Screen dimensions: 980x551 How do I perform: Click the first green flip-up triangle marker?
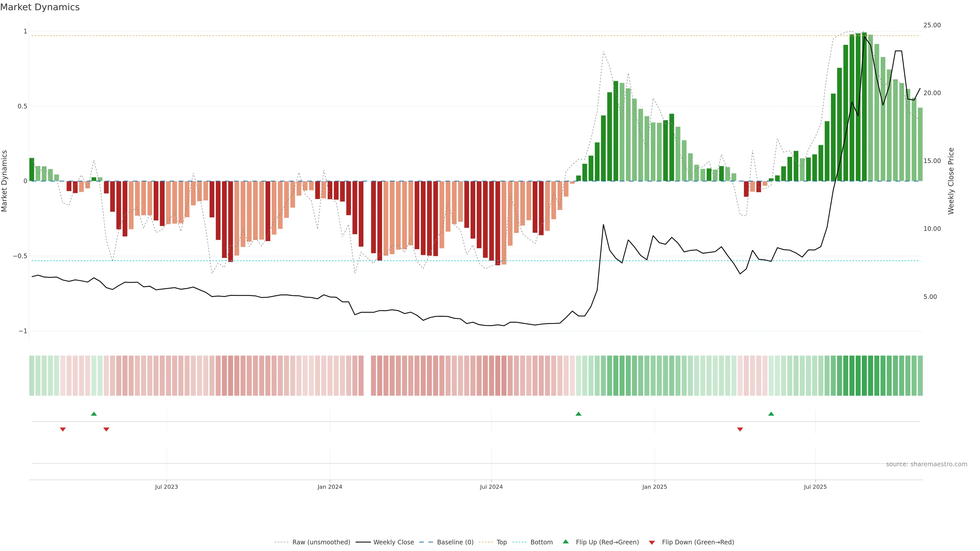[x=94, y=414]
